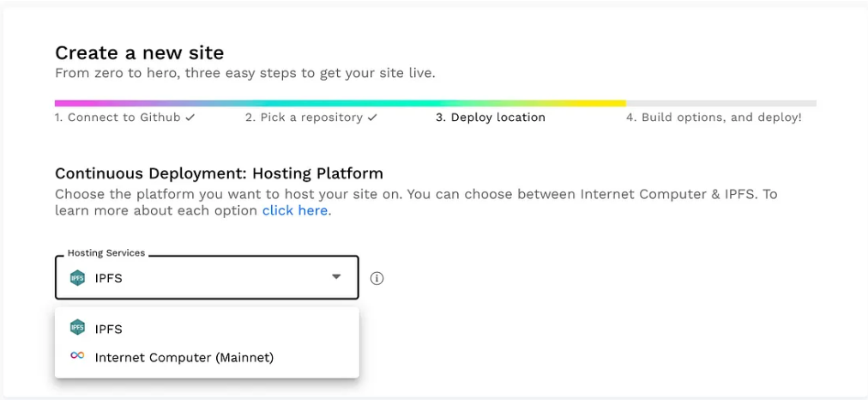
Task: Jump to Build options, and deploy! step
Action: 714,118
